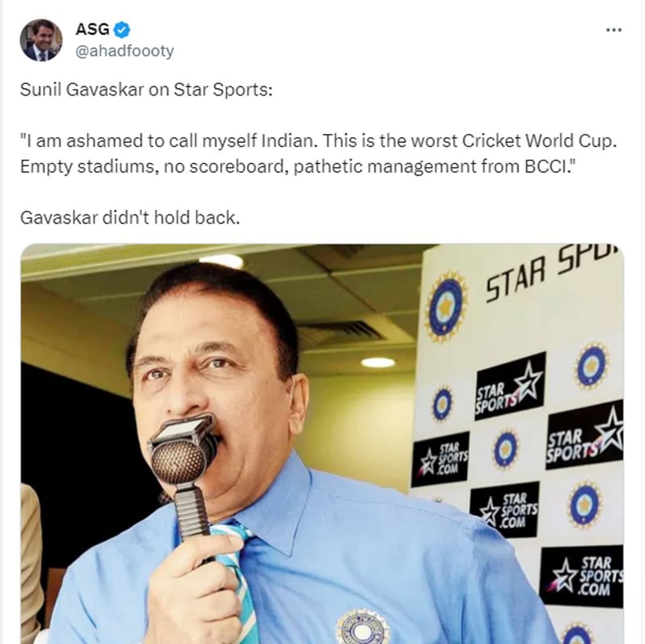Click the bottom-right StarSports.com logo tile
Screen dimensions: 645x644
[x=583, y=575]
